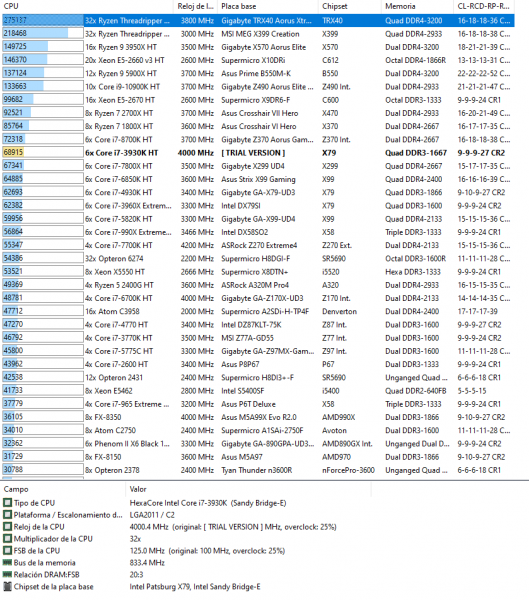529x600 pixels.
Task: Select the 12x Ryzen 9 5900X HT row
Action: (258, 73)
